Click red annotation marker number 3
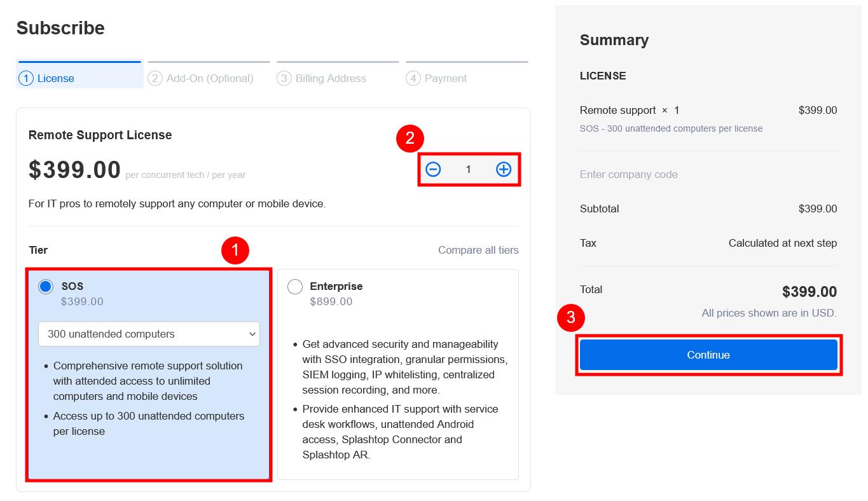The image size is (868, 501). [x=570, y=318]
